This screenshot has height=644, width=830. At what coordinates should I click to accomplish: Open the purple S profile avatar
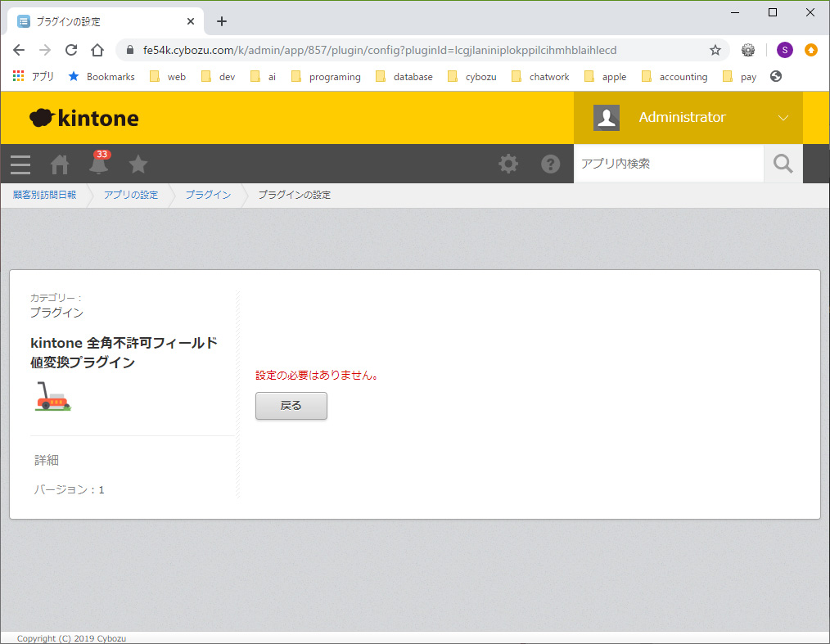tap(784, 50)
